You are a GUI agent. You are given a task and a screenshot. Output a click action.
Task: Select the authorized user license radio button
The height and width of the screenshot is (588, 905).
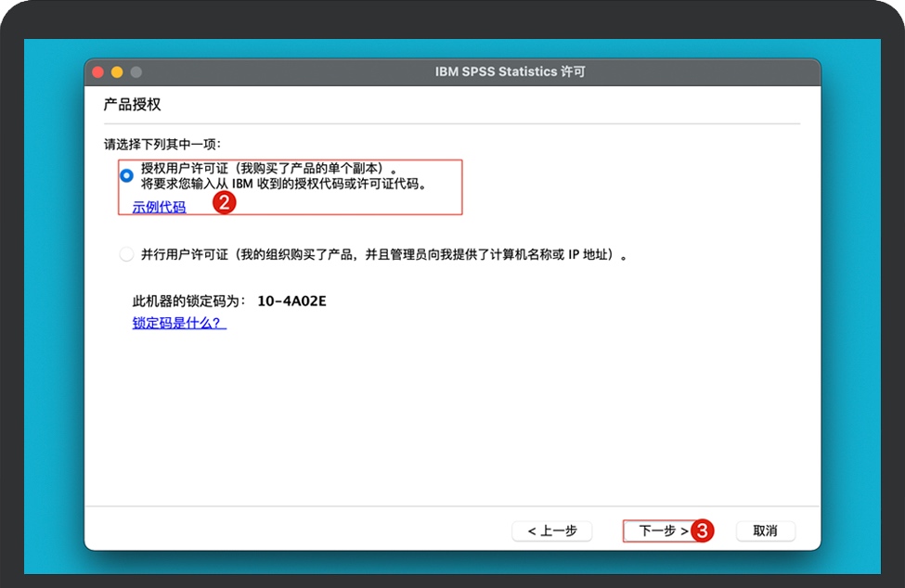click(x=126, y=175)
